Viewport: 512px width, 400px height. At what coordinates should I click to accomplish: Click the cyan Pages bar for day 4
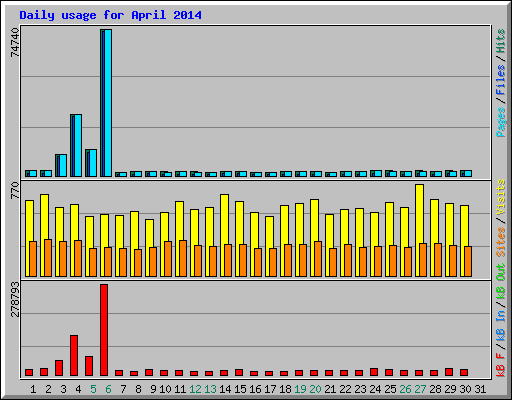point(78,145)
